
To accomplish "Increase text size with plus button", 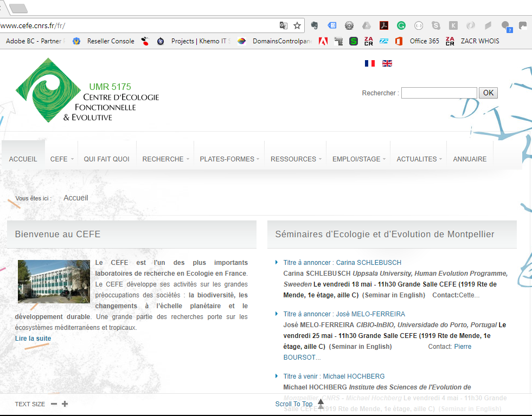I will 65,404.
